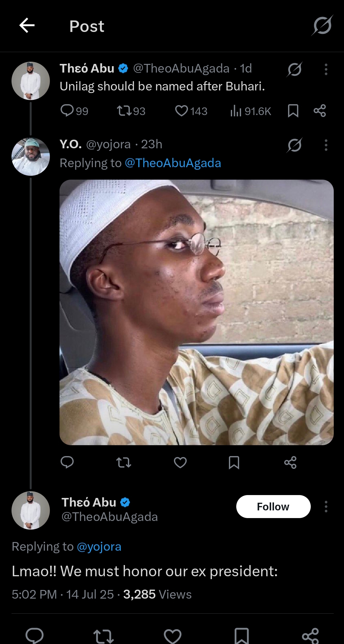Repost Y.O.'s image reply

point(124,462)
